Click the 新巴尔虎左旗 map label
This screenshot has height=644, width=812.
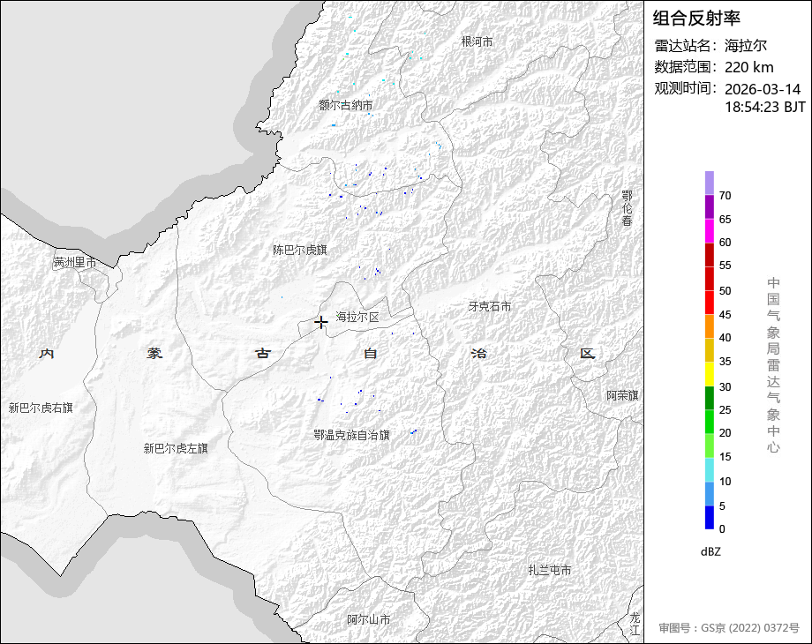(176, 448)
